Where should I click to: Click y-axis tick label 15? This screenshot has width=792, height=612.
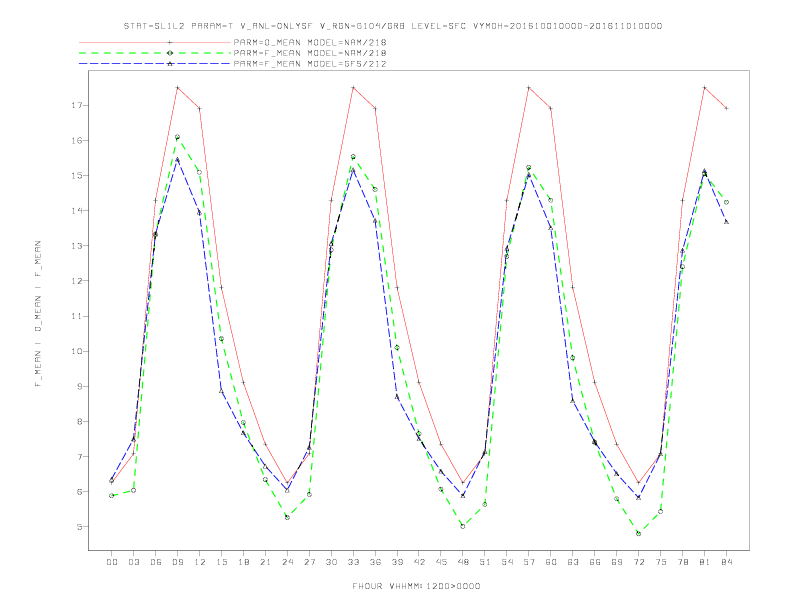pos(77,176)
